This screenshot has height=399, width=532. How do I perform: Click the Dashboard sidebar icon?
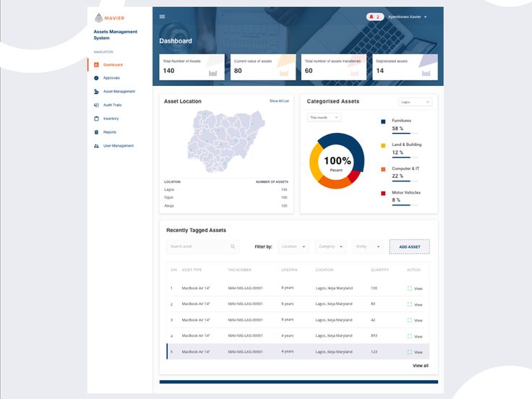pos(96,64)
